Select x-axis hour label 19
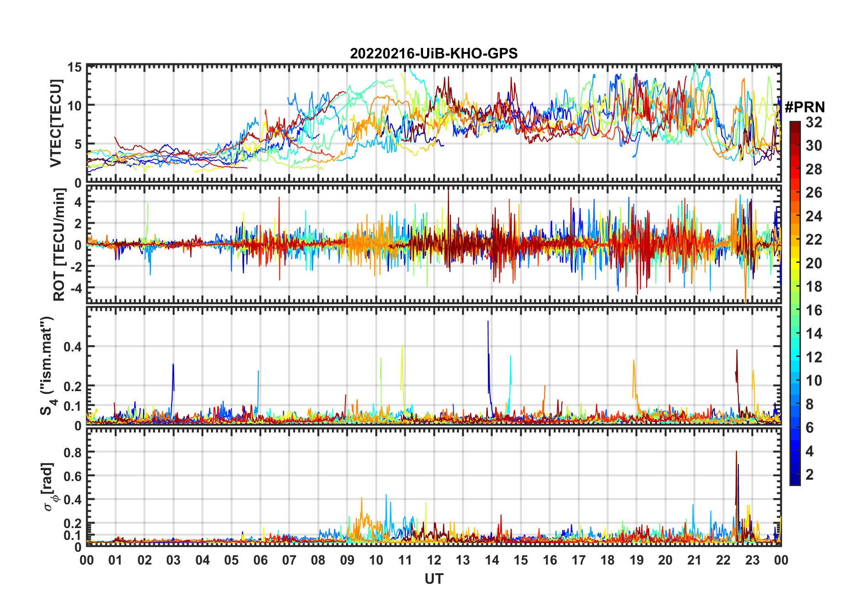 (637, 560)
